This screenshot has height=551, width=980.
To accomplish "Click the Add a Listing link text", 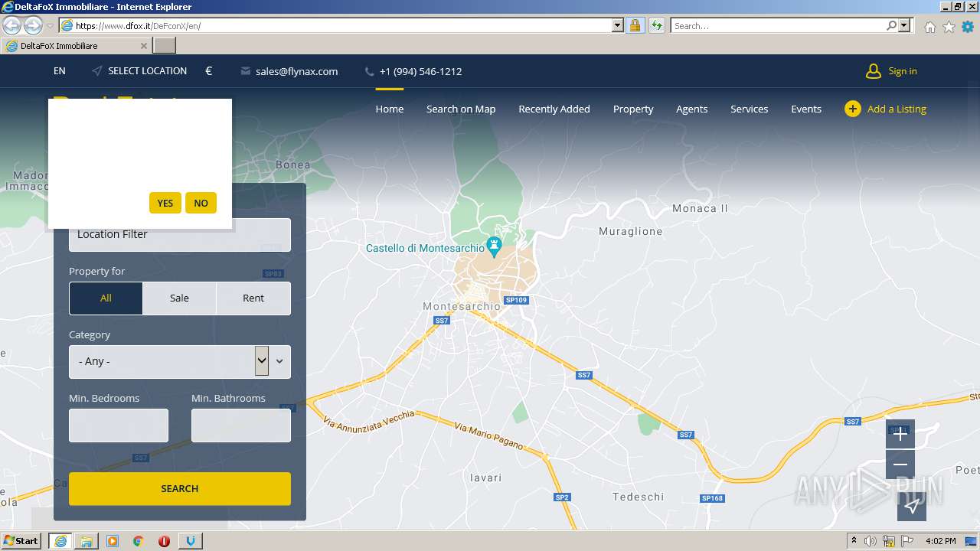I will pos(897,109).
